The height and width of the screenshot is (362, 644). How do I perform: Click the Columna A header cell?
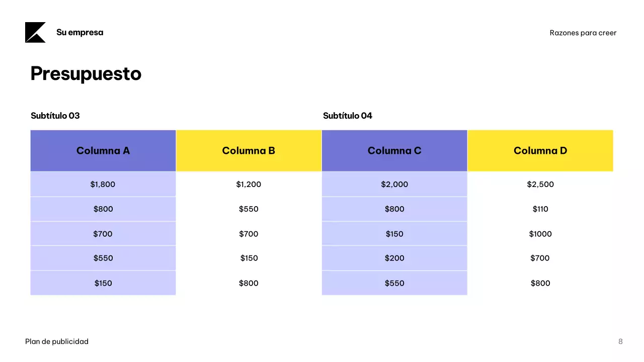(x=103, y=151)
